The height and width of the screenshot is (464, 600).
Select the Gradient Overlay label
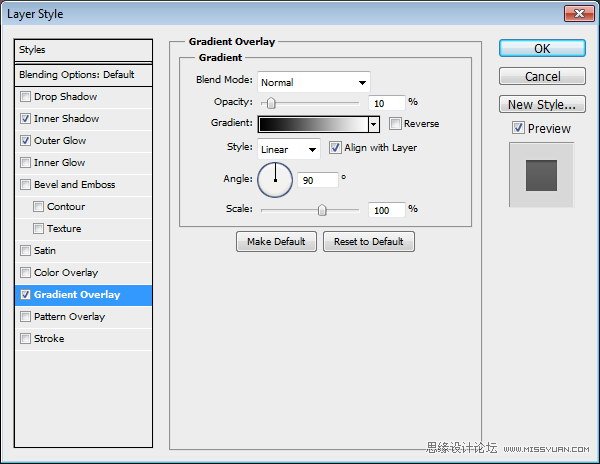(77, 295)
